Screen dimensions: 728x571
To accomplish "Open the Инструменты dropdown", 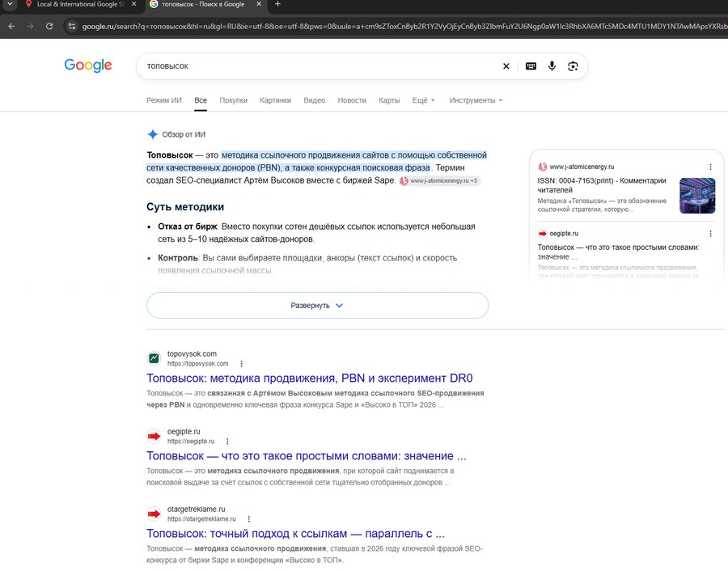I will (476, 100).
